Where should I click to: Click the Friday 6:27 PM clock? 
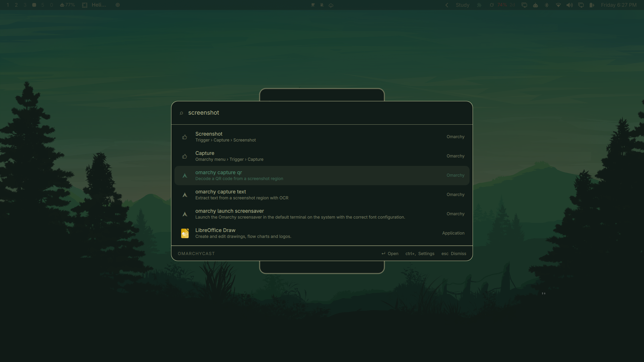[x=619, y=5]
